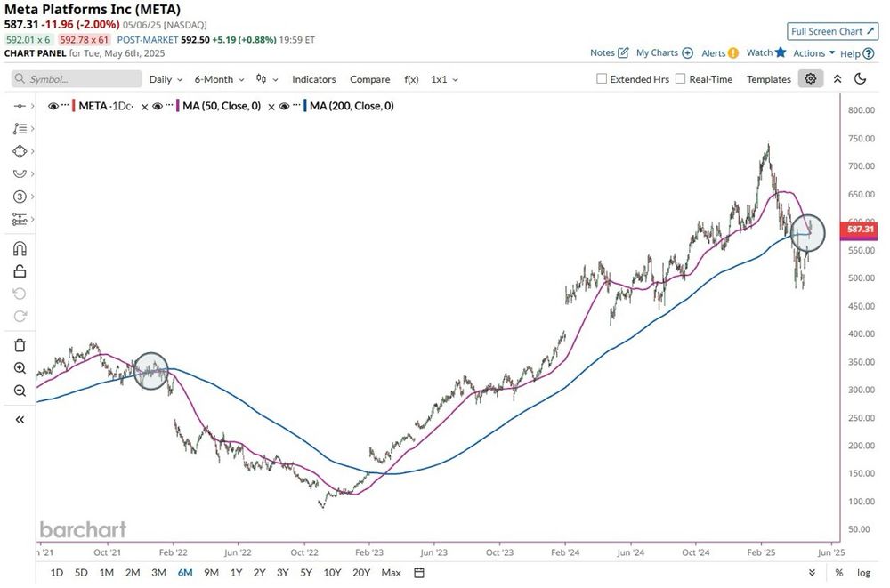Select the arc curve drawing tool
This screenshot has height=588, width=890.
20,173
